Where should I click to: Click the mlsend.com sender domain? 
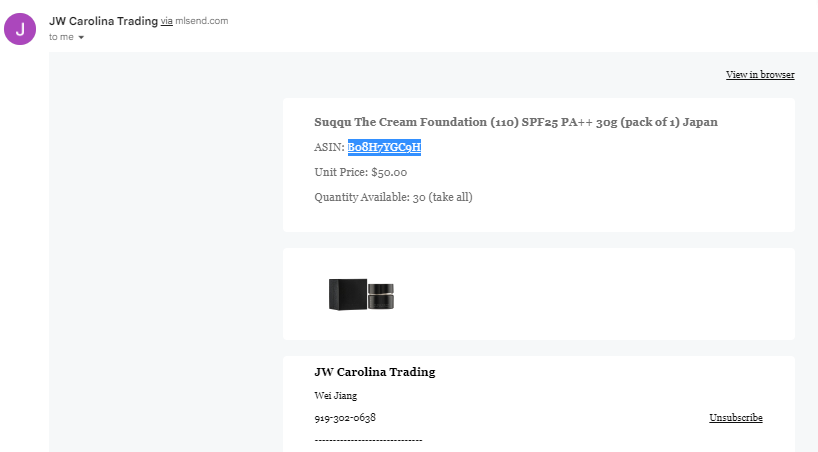pos(201,21)
